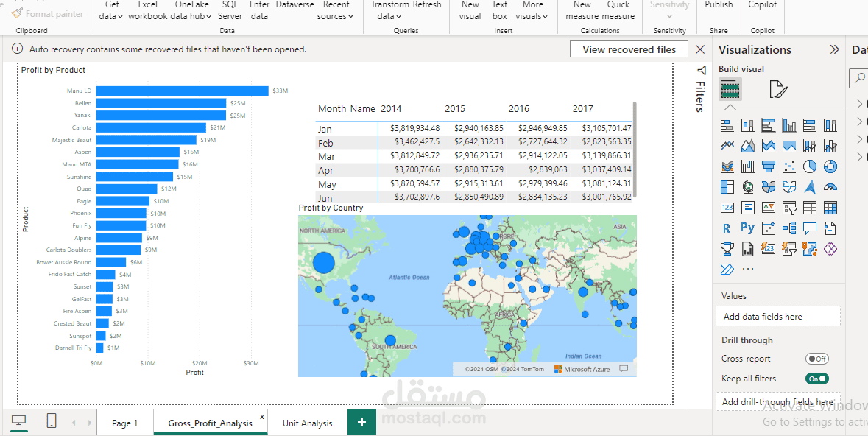Add an R script visual
Viewport: 868px width, 436px height.
pos(727,228)
